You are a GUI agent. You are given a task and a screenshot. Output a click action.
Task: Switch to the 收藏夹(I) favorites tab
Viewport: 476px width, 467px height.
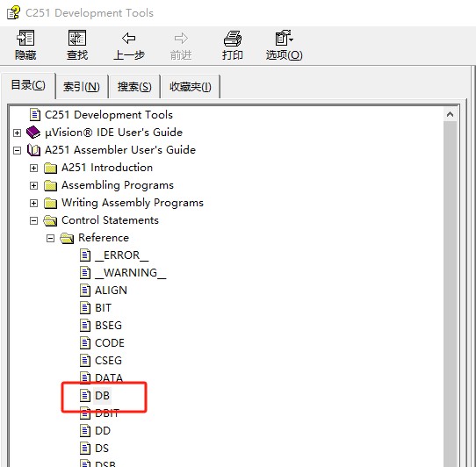click(191, 87)
